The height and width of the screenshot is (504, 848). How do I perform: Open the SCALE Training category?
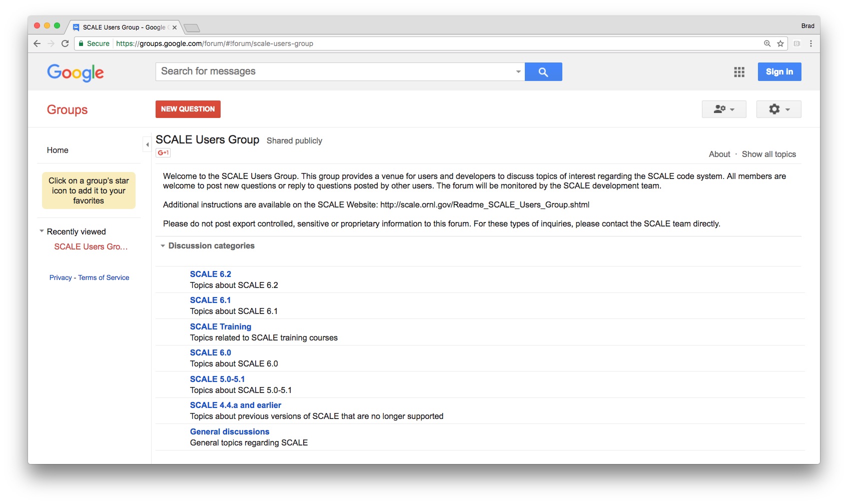point(221,326)
